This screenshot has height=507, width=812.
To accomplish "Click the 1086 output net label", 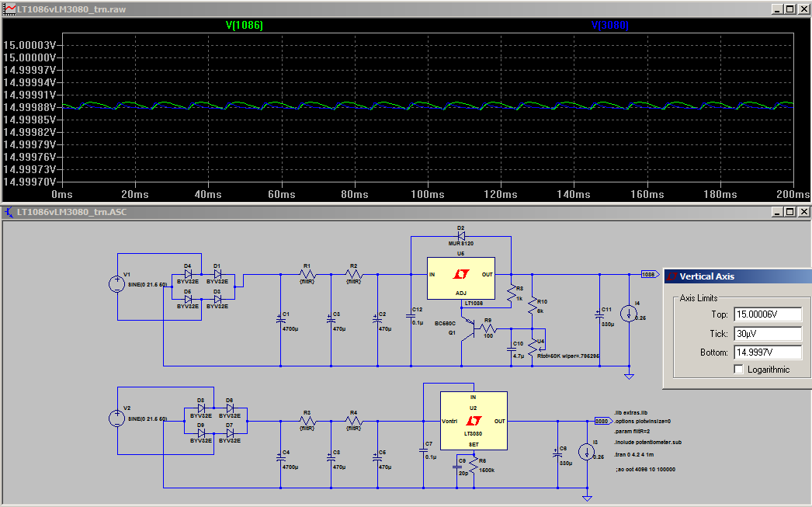I will [650, 274].
